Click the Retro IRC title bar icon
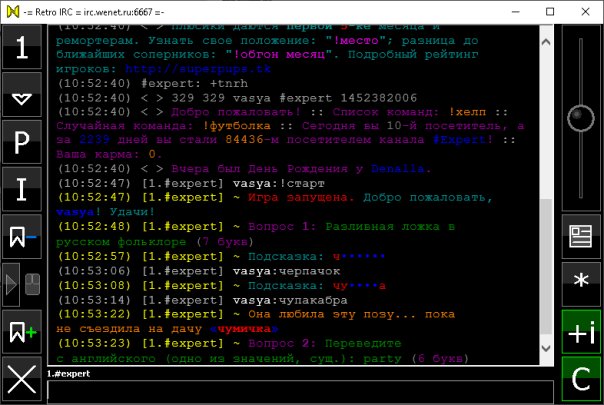604x405 pixels. pyautogui.click(x=13, y=12)
